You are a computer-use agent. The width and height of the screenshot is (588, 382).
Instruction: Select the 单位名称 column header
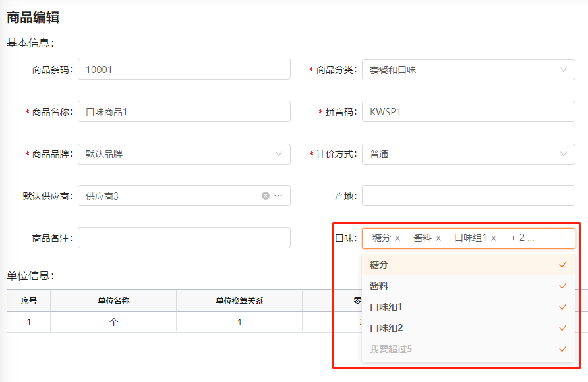(x=113, y=300)
